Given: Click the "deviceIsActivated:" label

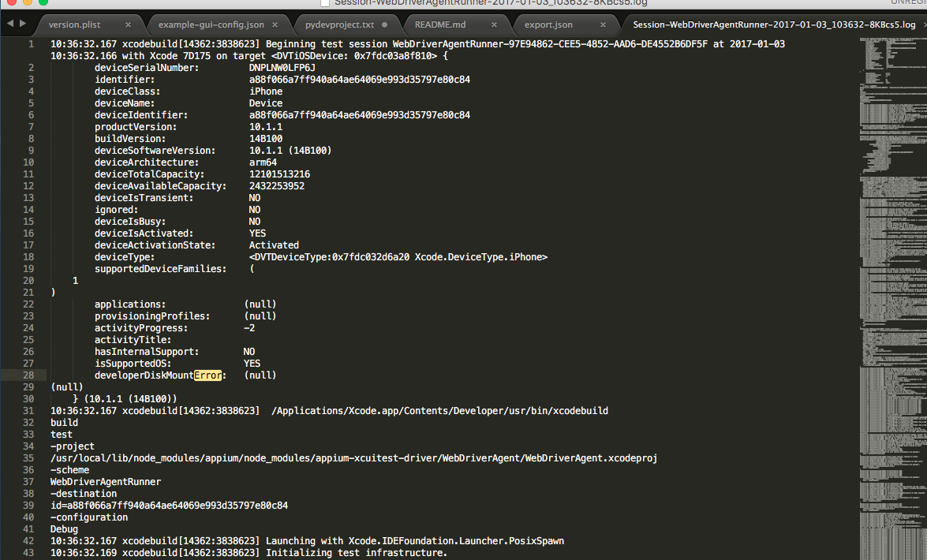Looking at the screenshot, I should click(144, 233).
